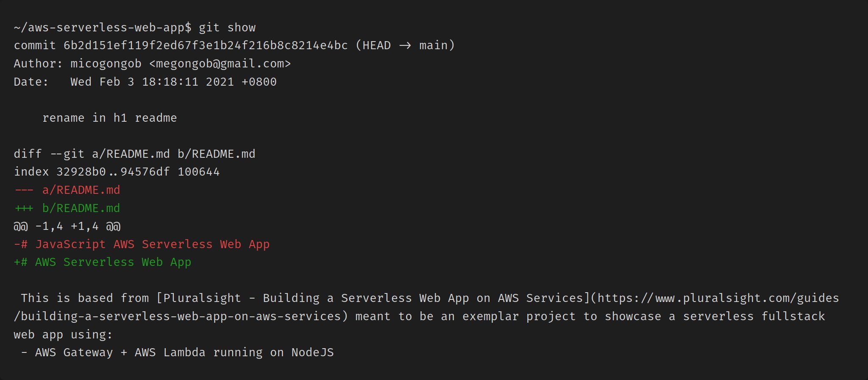The image size is (868, 380).
Task: Click the green '+++ b/README.md' line
Action: 67,208
